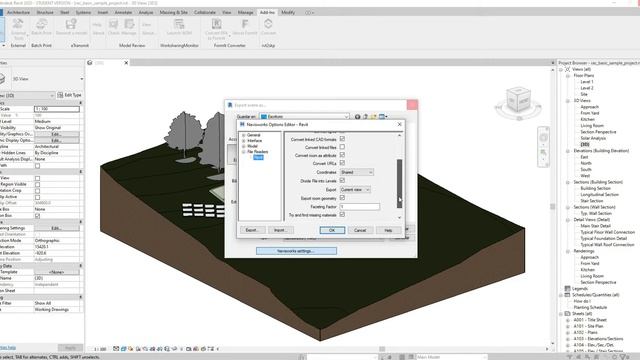Click the ViewCube in the 3D view
This screenshot has width=640, height=360.
[x=518, y=100]
